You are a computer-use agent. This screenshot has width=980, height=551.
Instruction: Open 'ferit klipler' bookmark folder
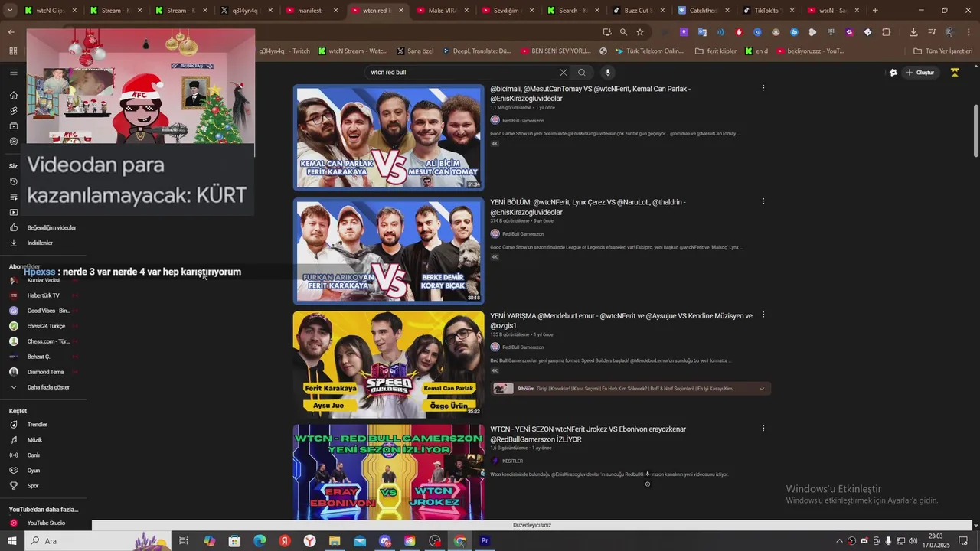tap(716, 51)
